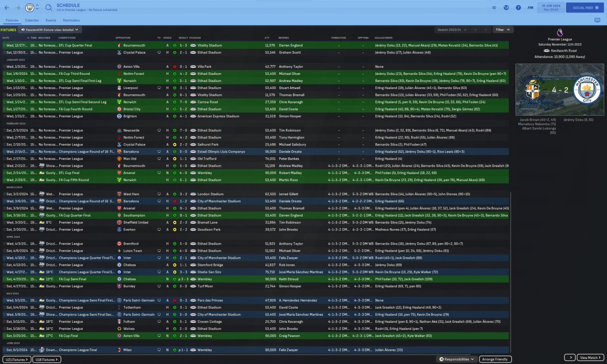Open U18 Fixtures

click(47, 359)
